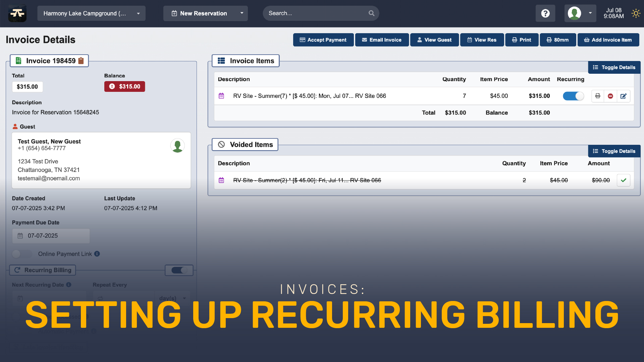Click the Test Guest, New Guest name

pos(49,141)
